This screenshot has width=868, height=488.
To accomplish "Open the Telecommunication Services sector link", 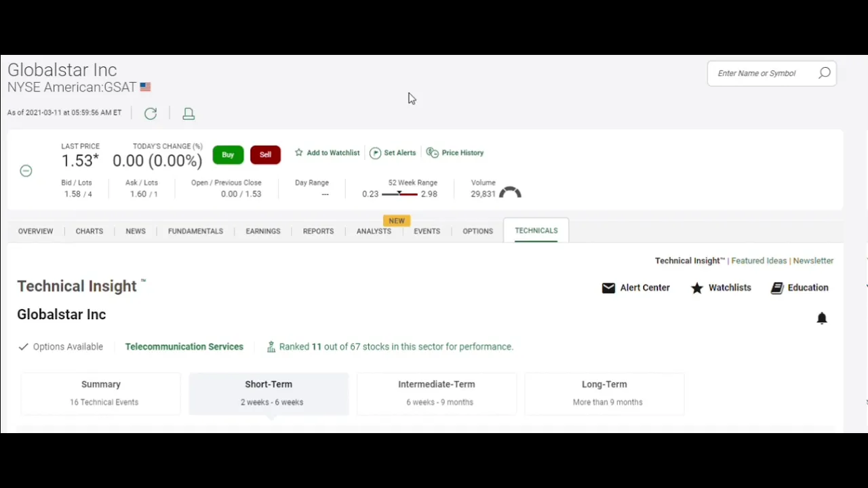I will pyautogui.click(x=184, y=346).
